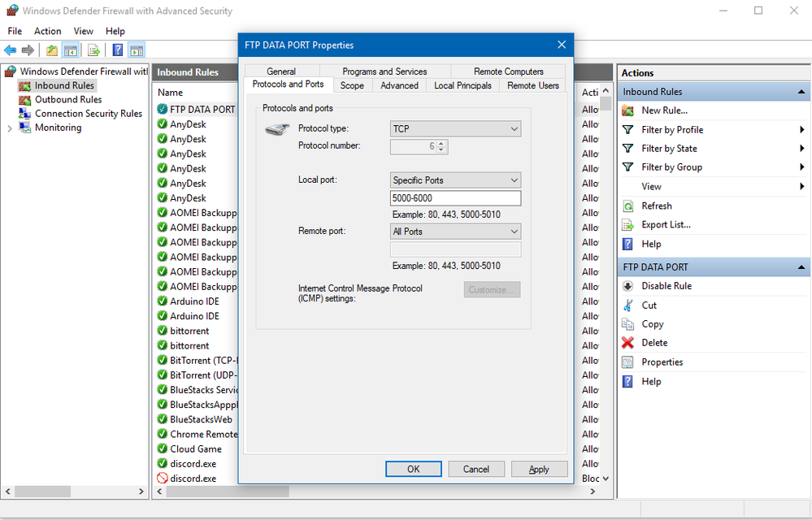Open the File menu
812x520 pixels.
click(15, 31)
